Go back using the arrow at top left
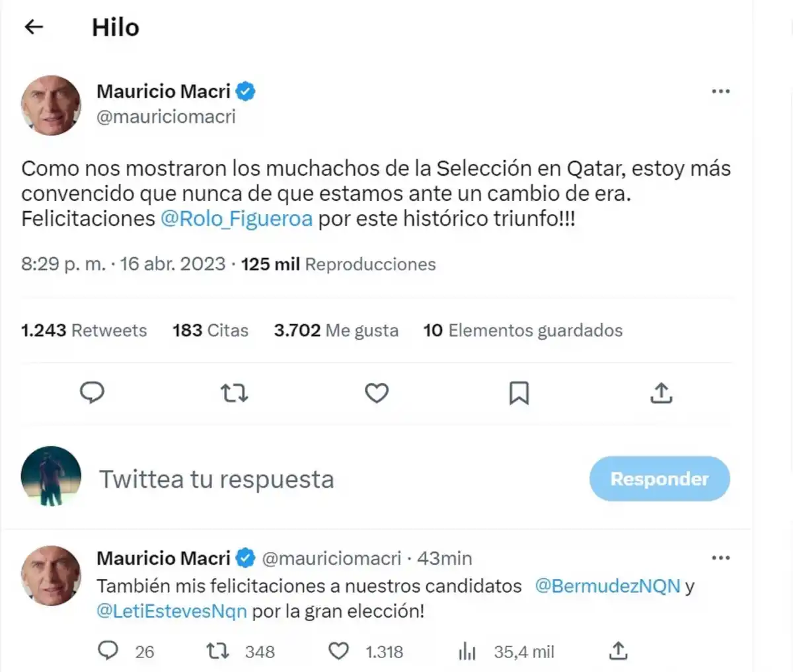This screenshot has width=793, height=672. pyautogui.click(x=33, y=26)
